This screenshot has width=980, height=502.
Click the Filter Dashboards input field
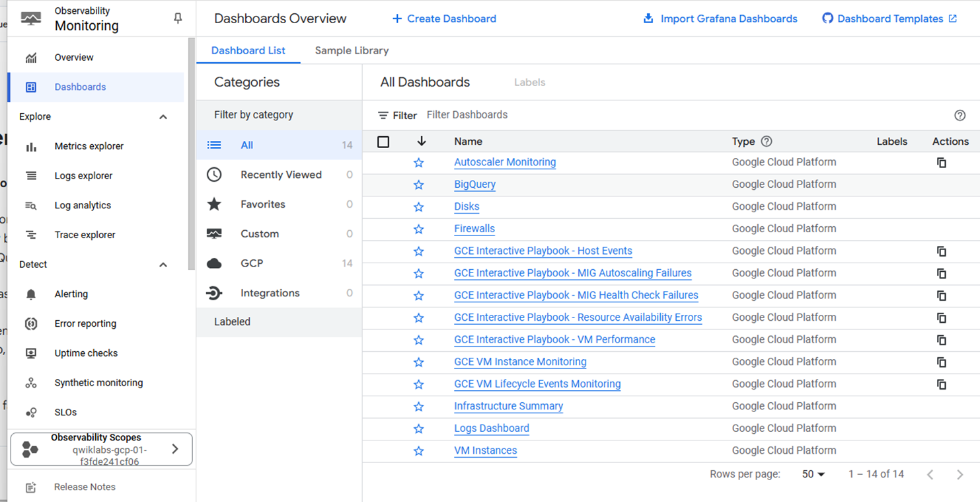[x=595, y=115]
